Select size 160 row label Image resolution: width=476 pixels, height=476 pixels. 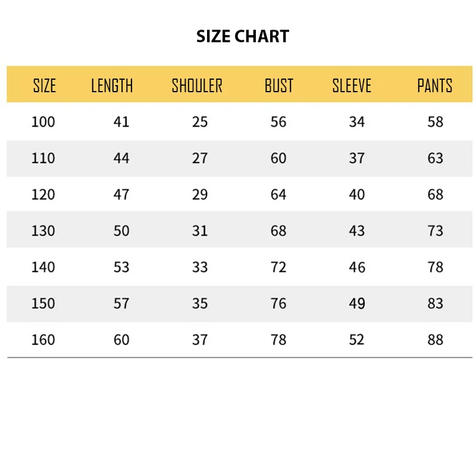coord(43,340)
